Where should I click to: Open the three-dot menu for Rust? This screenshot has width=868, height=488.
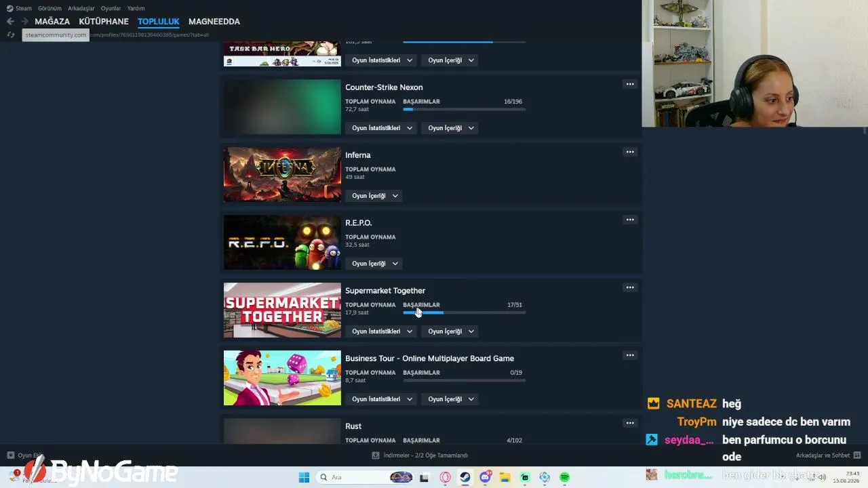630,423
